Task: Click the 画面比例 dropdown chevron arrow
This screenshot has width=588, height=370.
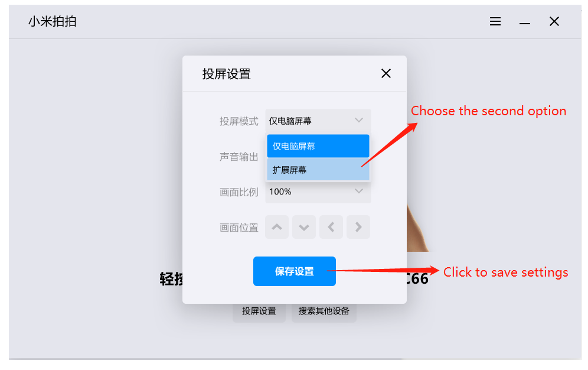Action: 359,192
